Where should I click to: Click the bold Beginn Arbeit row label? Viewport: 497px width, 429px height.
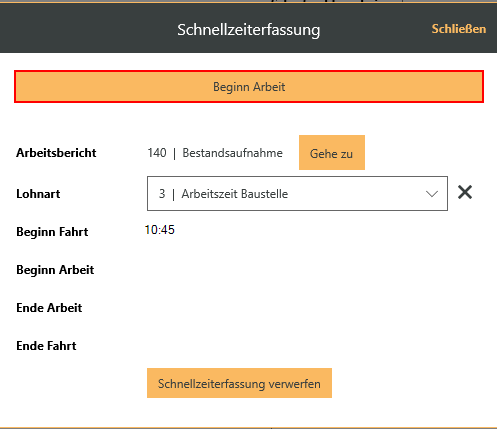tap(55, 270)
